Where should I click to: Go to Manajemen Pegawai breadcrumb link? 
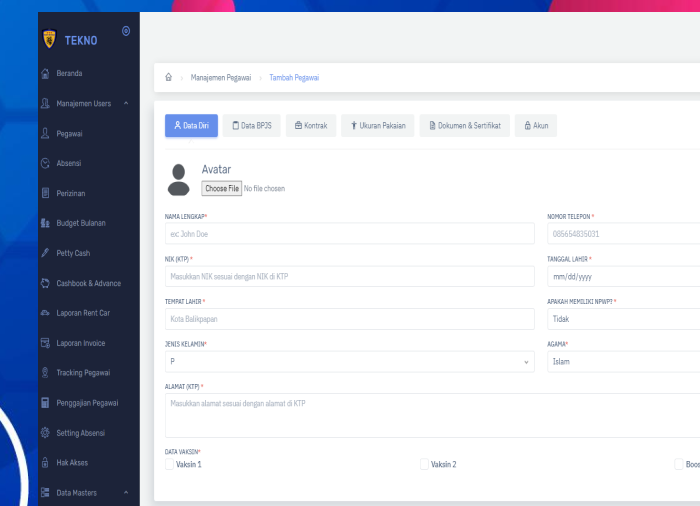pos(221,78)
